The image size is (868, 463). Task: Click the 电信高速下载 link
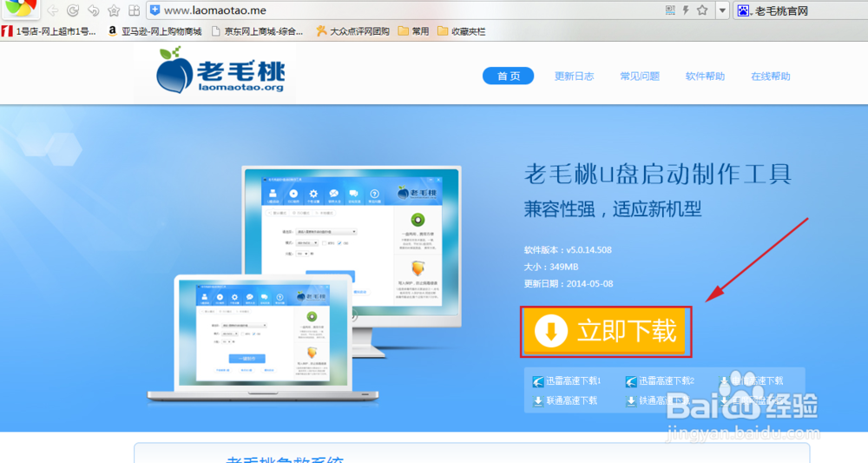pos(751,381)
